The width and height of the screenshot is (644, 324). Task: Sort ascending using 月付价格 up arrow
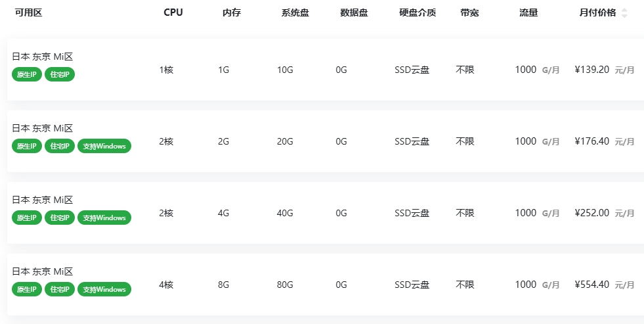point(624,11)
